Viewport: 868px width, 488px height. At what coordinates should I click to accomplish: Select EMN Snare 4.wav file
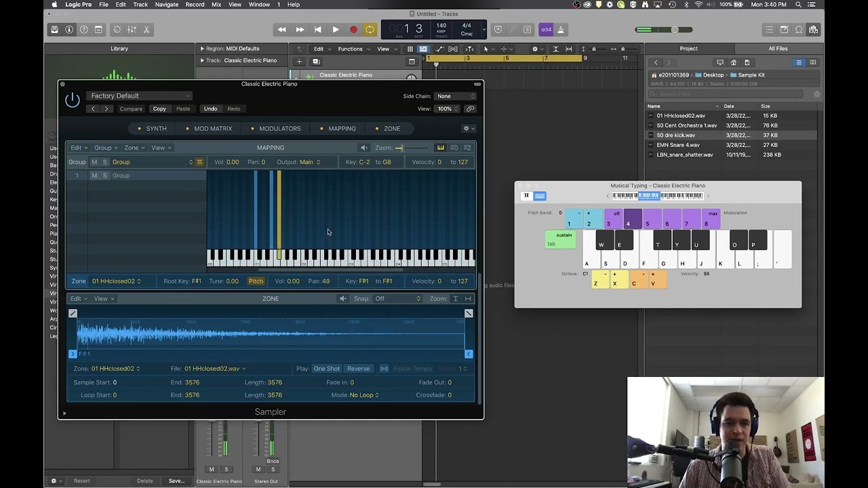[677, 145]
